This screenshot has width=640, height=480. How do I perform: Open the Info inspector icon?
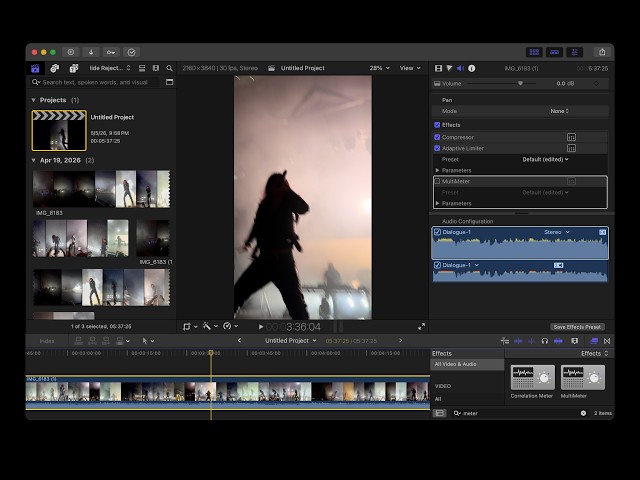coord(471,68)
